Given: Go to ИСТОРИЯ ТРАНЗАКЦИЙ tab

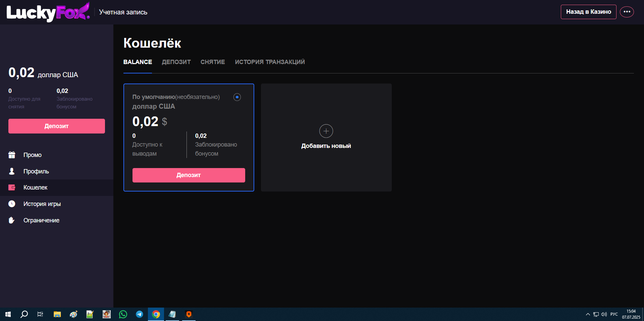Looking at the screenshot, I should (x=270, y=62).
